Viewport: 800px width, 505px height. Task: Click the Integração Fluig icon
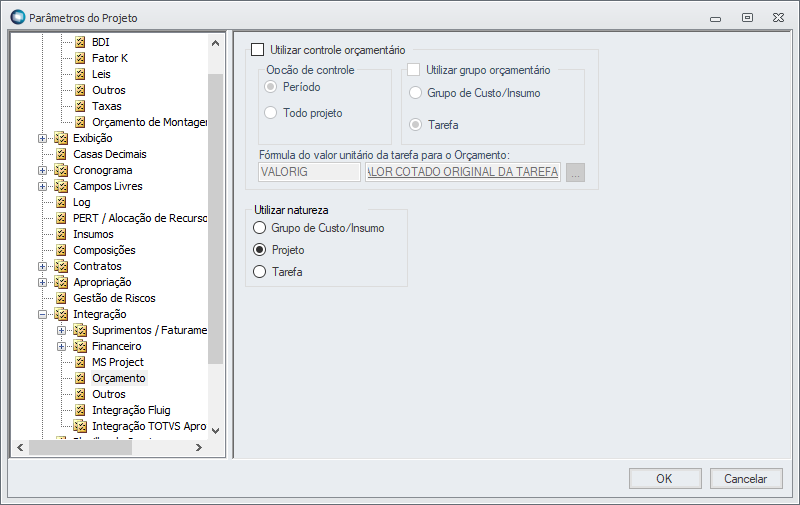(x=81, y=410)
